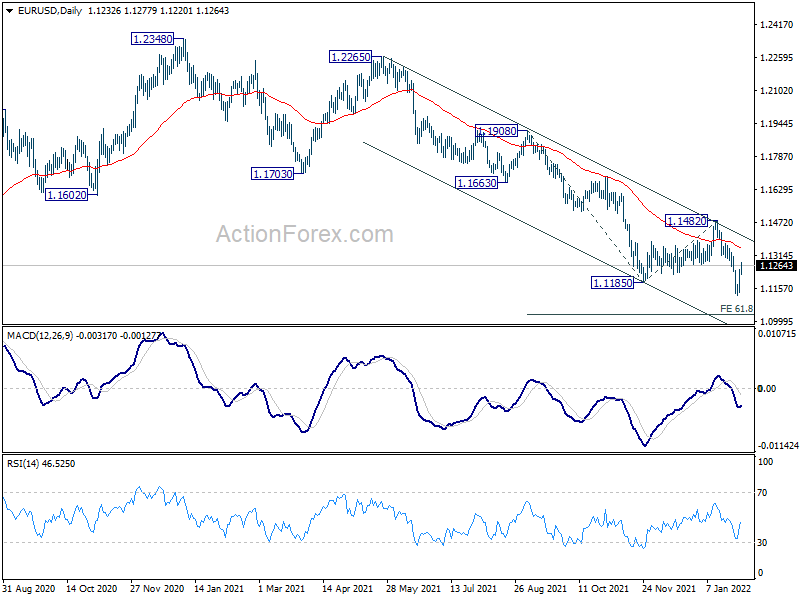Viewport: 800px width, 600px height.
Task: Click the MACD axis value 0.010715
Action: tap(777, 334)
